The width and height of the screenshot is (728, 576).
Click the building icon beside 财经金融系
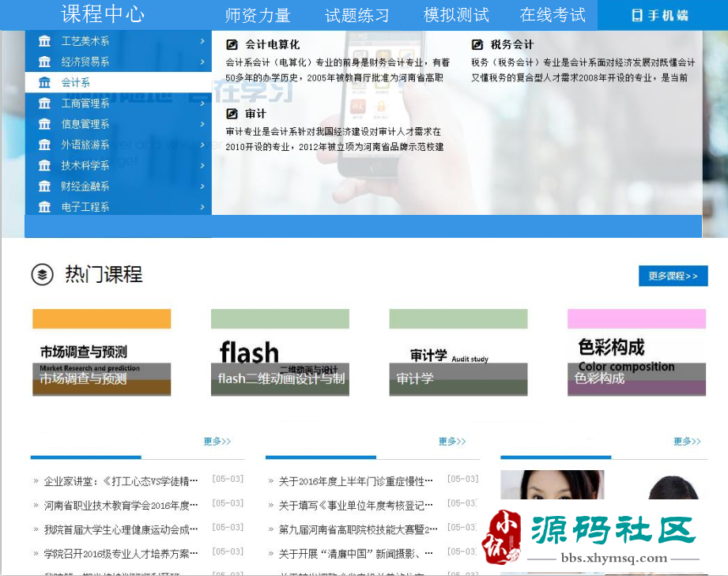[44, 186]
